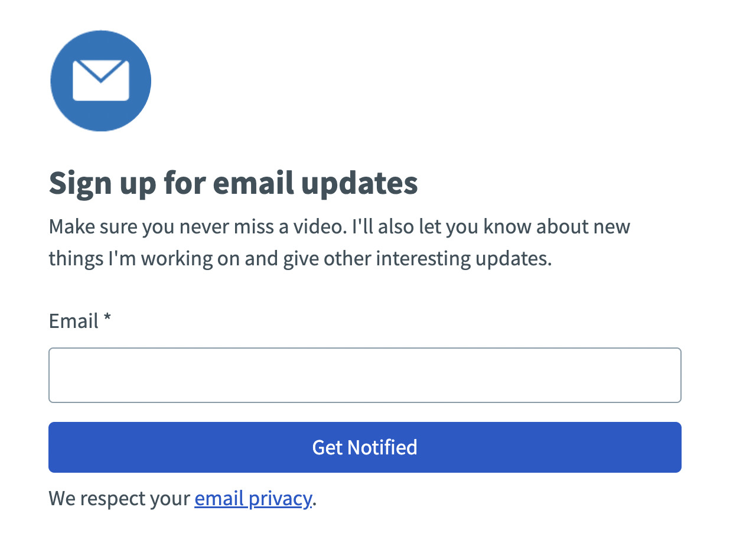756x546 pixels.
Task: Click the "We respect your" text
Action: pyautogui.click(x=119, y=499)
